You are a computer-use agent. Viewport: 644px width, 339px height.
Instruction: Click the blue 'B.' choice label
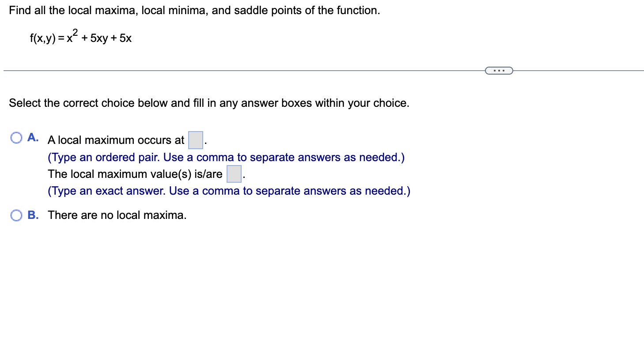point(33,215)
